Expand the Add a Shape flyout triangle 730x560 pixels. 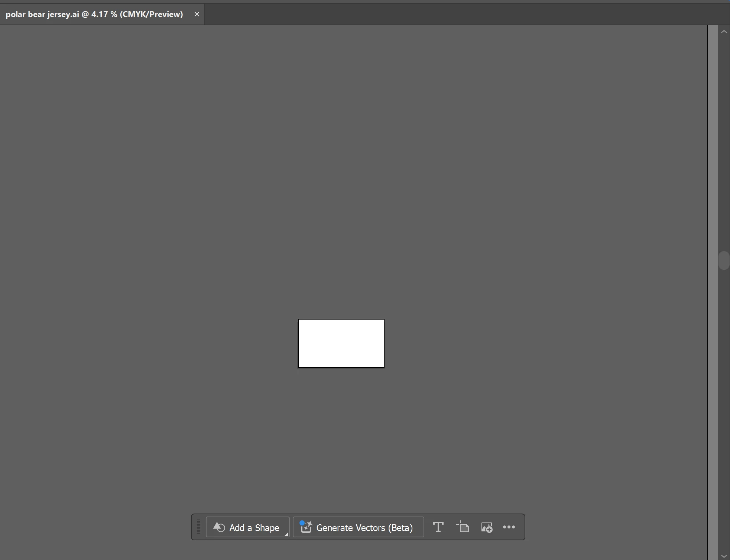[286, 534]
